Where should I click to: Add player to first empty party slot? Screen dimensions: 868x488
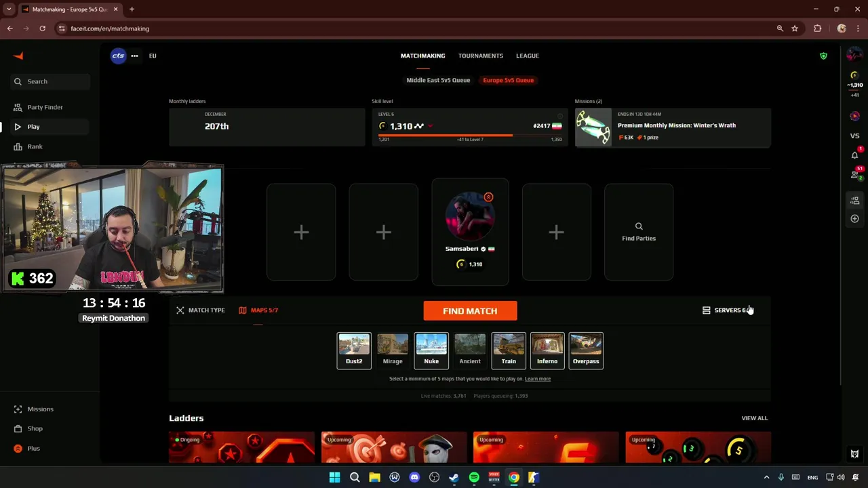pos(301,232)
